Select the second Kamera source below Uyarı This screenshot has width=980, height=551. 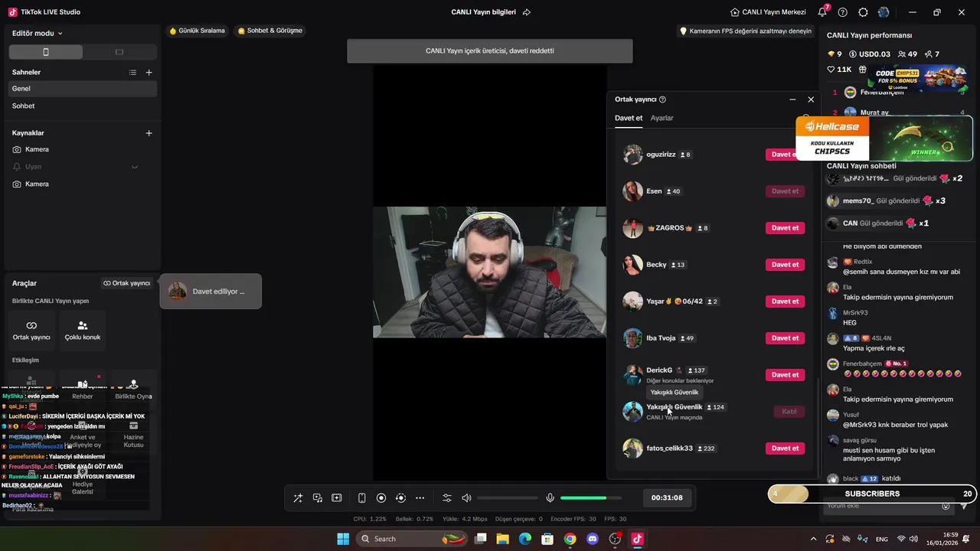coord(83,184)
